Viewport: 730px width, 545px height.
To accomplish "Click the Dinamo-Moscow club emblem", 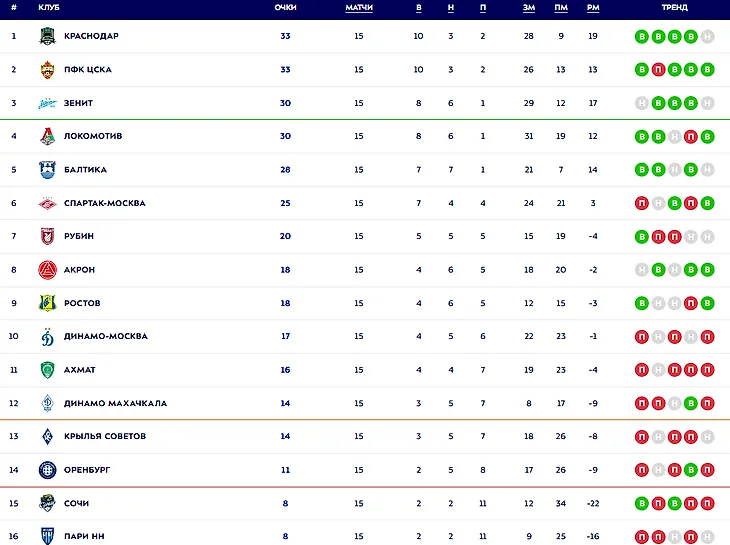I will pos(47,336).
